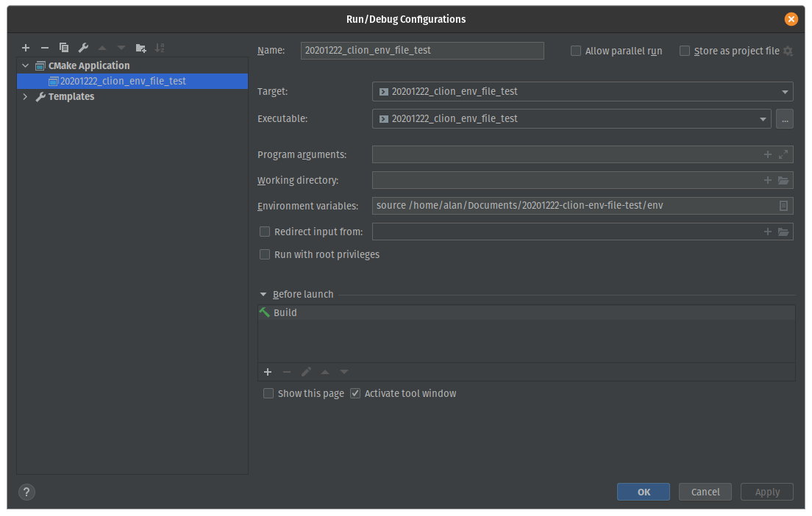Open environment variables editor icon
Viewport: 812px width, 516px height.
tap(783, 206)
